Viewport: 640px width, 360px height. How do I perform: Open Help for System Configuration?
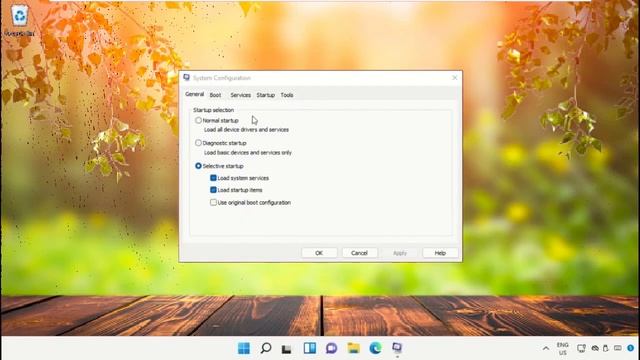click(x=440, y=253)
